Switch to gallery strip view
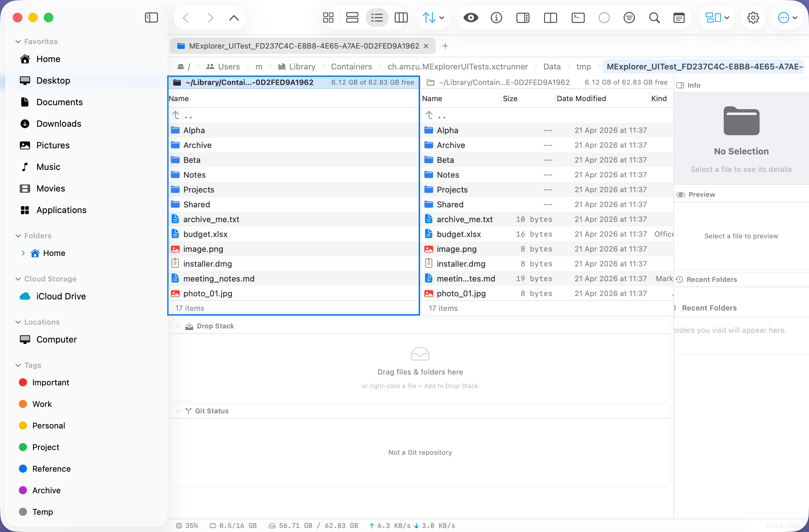809x532 pixels. [352, 17]
